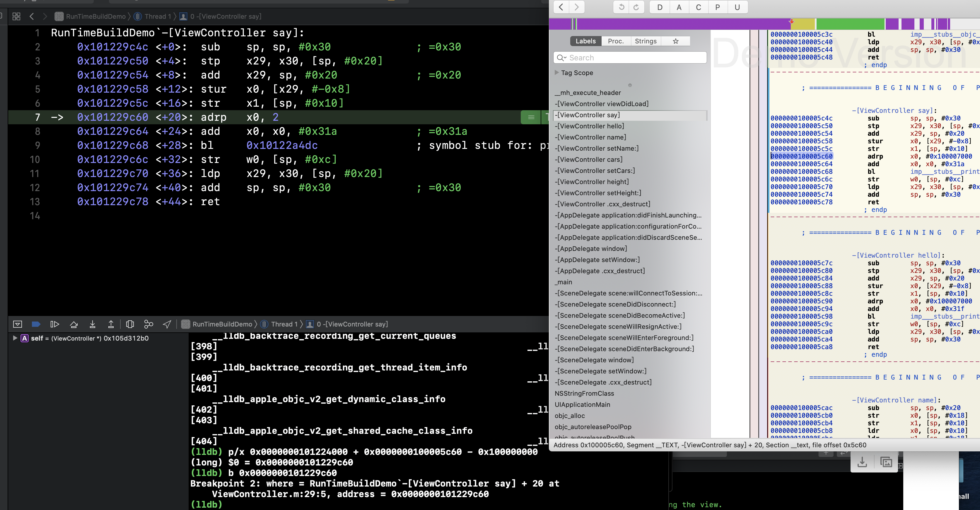Expand -[ViewController say] in symbol list
Viewport: 980px width, 510px height.
(x=587, y=114)
